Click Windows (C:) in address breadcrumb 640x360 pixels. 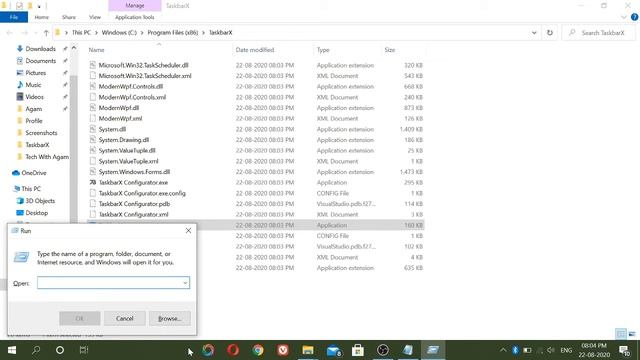[x=119, y=33]
